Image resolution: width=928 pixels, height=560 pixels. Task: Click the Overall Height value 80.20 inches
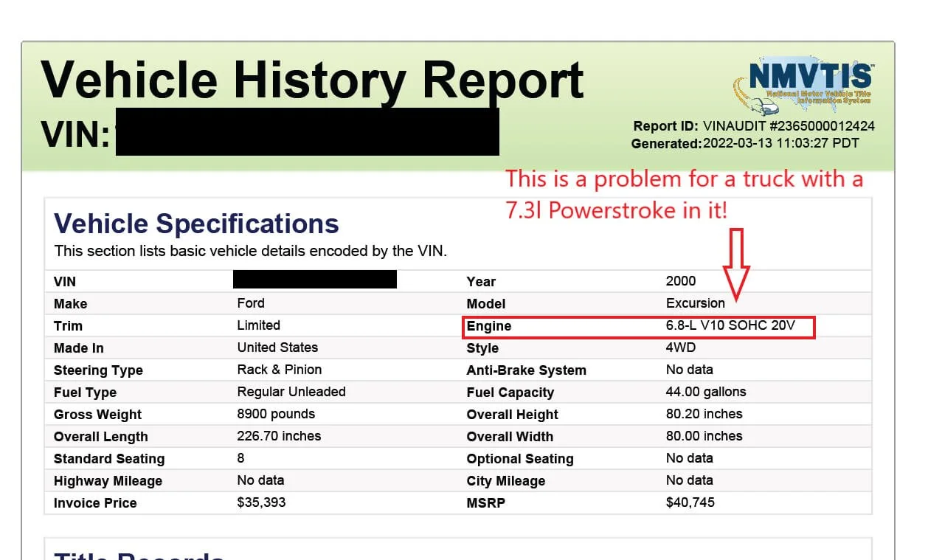[x=704, y=414]
